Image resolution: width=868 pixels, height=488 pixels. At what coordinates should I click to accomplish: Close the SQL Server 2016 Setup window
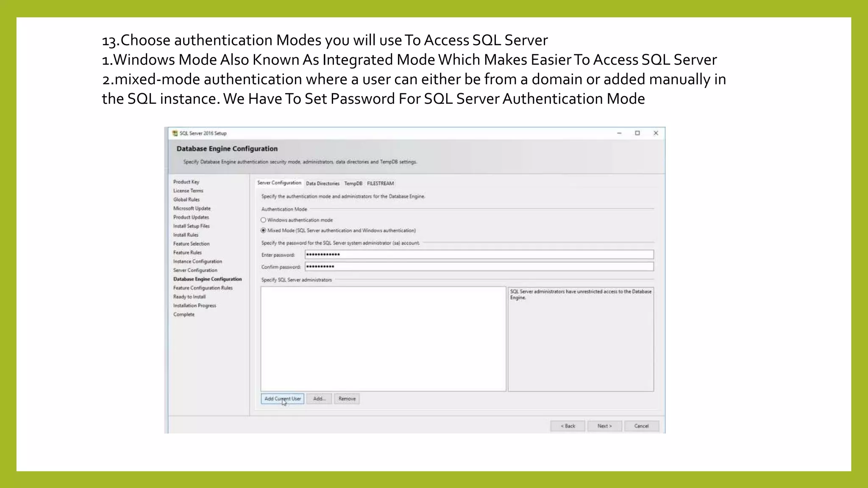tap(656, 133)
